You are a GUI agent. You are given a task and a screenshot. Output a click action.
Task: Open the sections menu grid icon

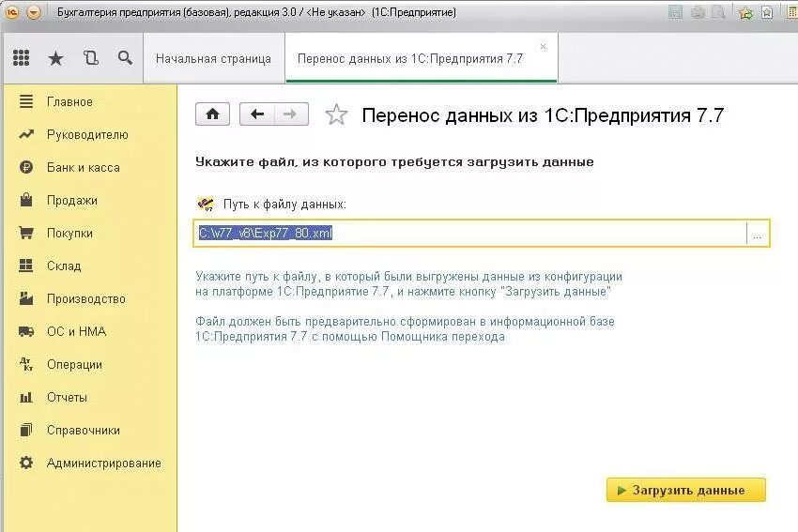pyautogui.click(x=21, y=58)
